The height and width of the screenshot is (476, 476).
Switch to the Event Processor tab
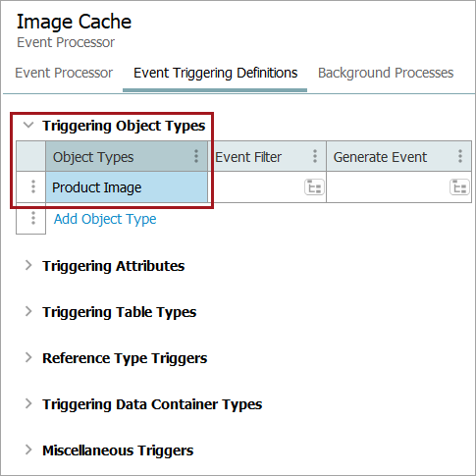[x=64, y=73]
